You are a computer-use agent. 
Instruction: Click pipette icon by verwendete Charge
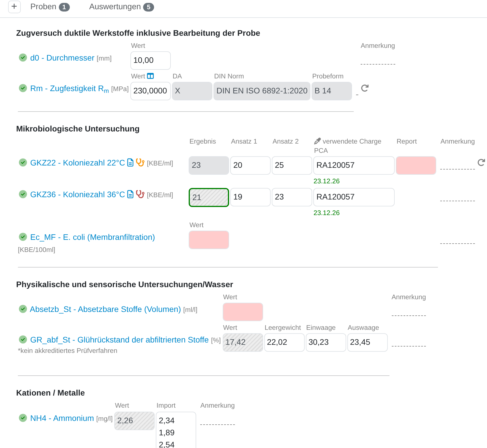click(317, 141)
